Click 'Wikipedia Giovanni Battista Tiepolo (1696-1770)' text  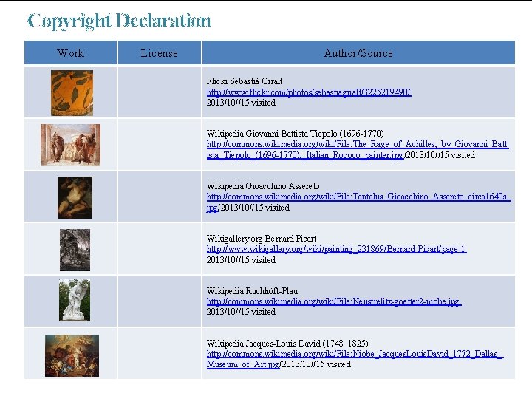295,134
